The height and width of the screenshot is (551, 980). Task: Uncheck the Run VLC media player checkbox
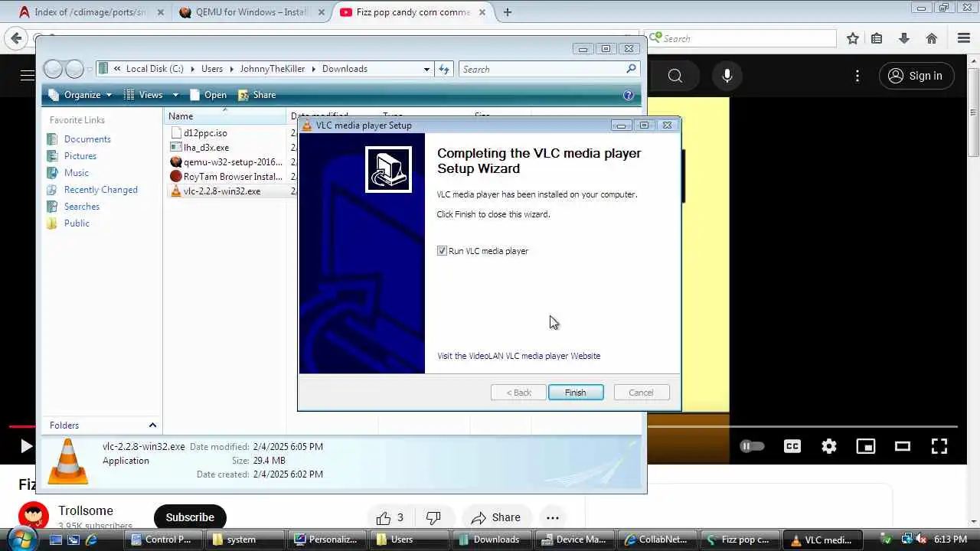pos(442,251)
